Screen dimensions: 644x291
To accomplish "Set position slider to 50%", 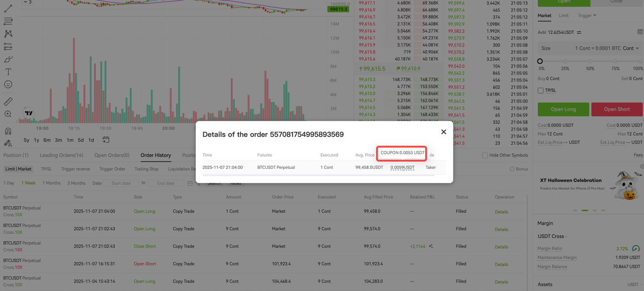I will [x=590, y=61].
